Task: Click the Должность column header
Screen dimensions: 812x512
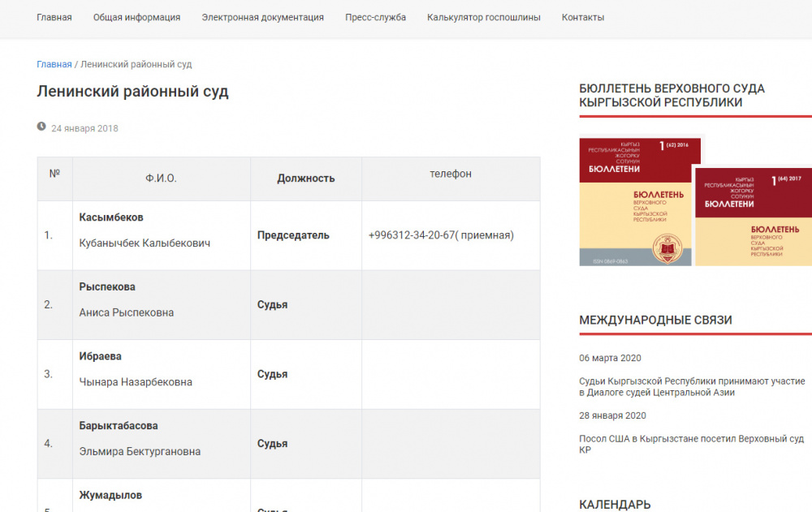Action: pyautogui.click(x=305, y=179)
